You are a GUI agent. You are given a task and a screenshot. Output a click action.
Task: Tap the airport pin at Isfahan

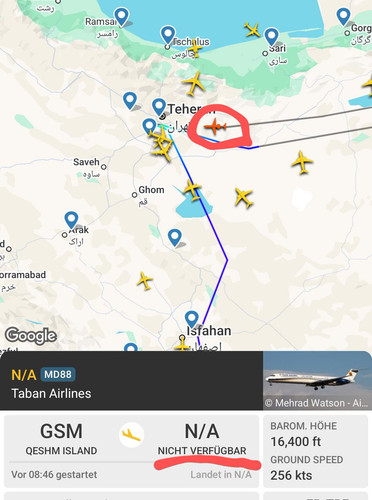pos(192,320)
